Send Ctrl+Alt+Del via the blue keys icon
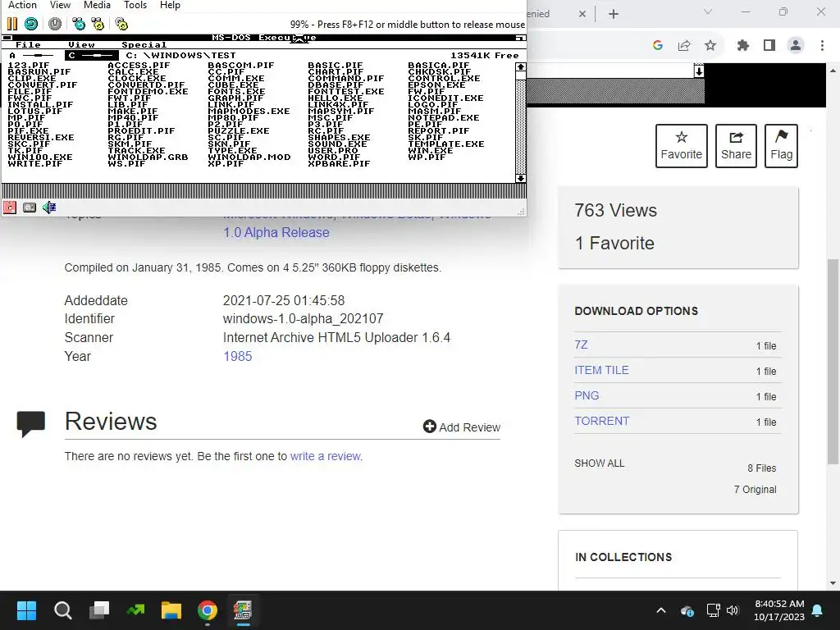 79,24
